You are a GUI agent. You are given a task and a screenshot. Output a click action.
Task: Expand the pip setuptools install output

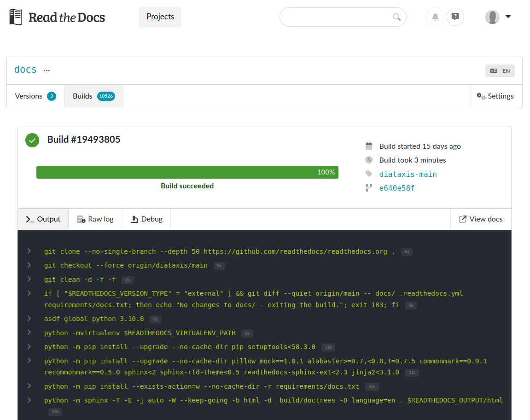[x=29, y=347]
